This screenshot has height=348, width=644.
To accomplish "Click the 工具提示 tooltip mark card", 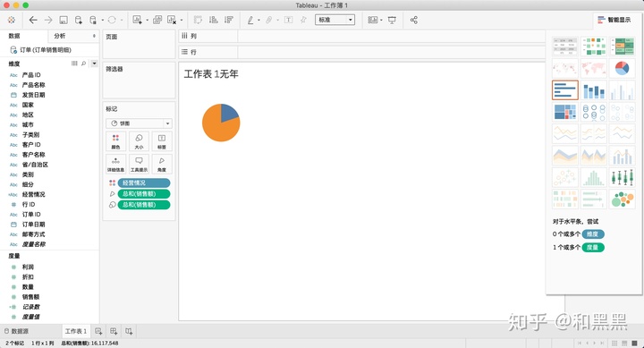I will 140,164.
